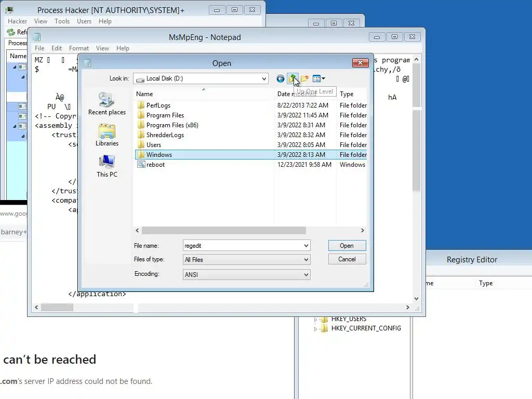Viewport: 532px width, 399px height.
Task: Expand HKEY_USERS in Registry Editor tree
Action: pyautogui.click(x=315, y=320)
